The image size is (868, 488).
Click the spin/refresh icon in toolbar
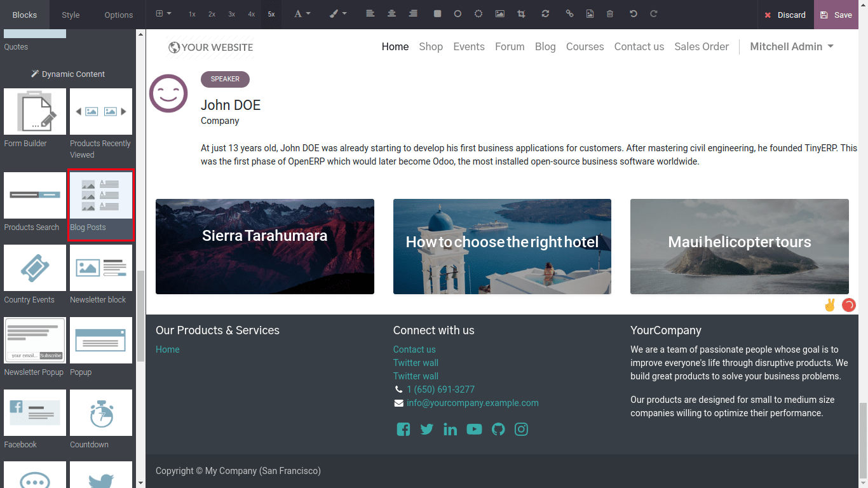(545, 14)
